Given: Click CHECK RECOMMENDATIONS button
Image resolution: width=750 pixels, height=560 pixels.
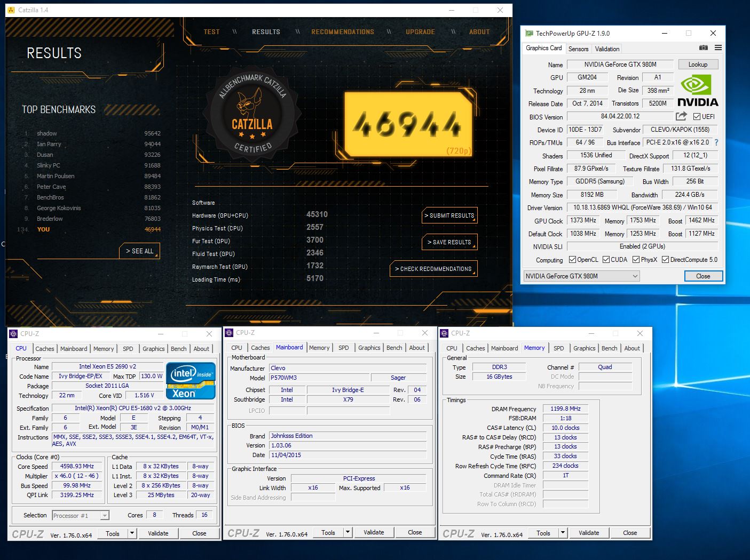Looking at the screenshot, I should (433, 269).
